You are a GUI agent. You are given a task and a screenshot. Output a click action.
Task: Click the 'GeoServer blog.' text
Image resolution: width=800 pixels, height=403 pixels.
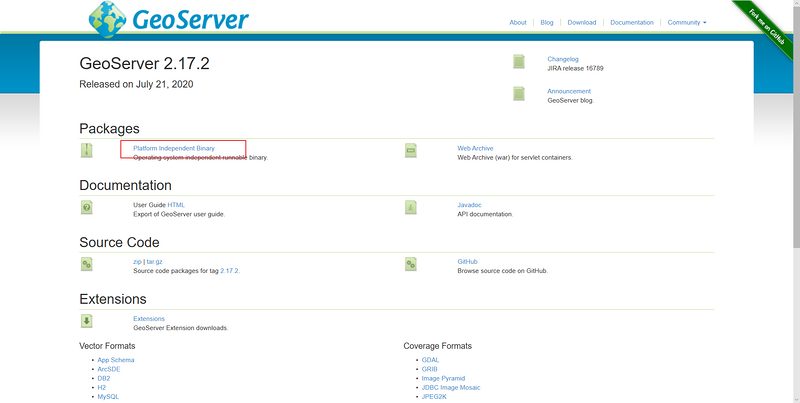570,100
